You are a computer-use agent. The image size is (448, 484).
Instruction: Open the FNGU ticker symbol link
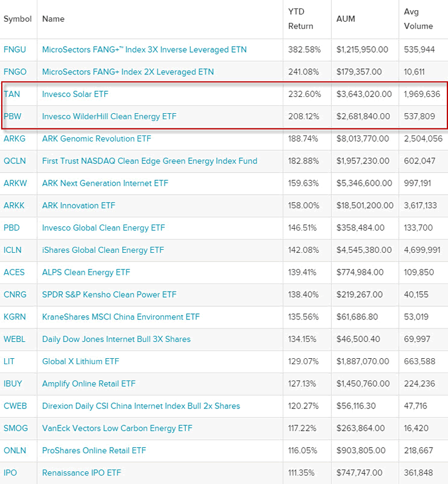point(15,50)
